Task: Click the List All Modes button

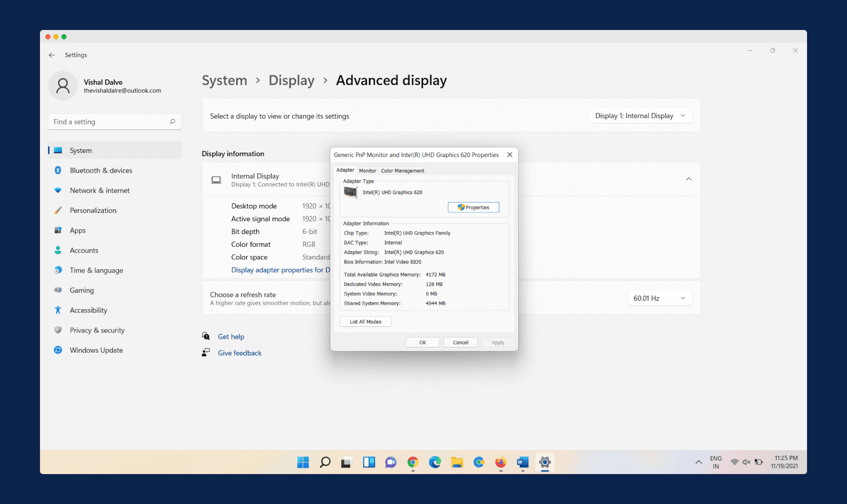Action: pyautogui.click(x=365, y=321)
